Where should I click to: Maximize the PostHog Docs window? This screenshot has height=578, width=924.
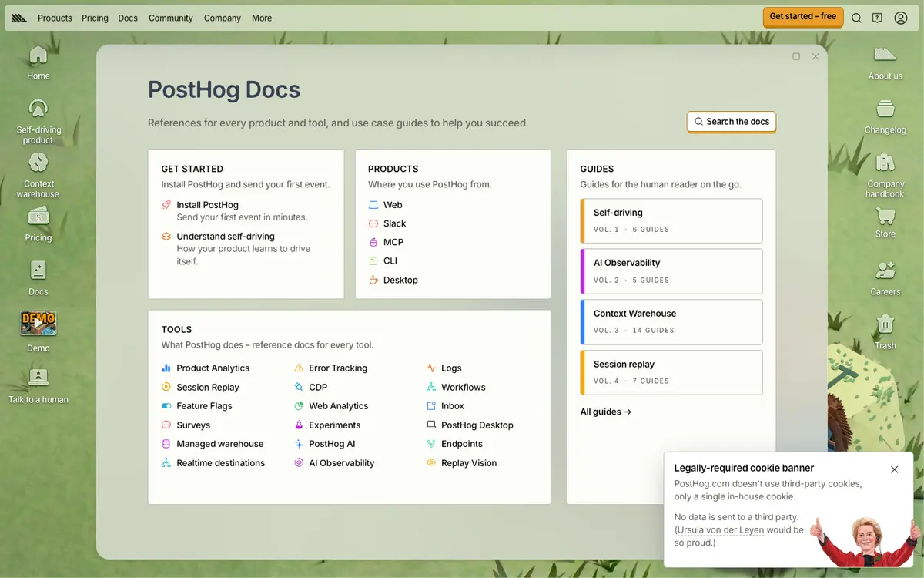coord(796,56)
